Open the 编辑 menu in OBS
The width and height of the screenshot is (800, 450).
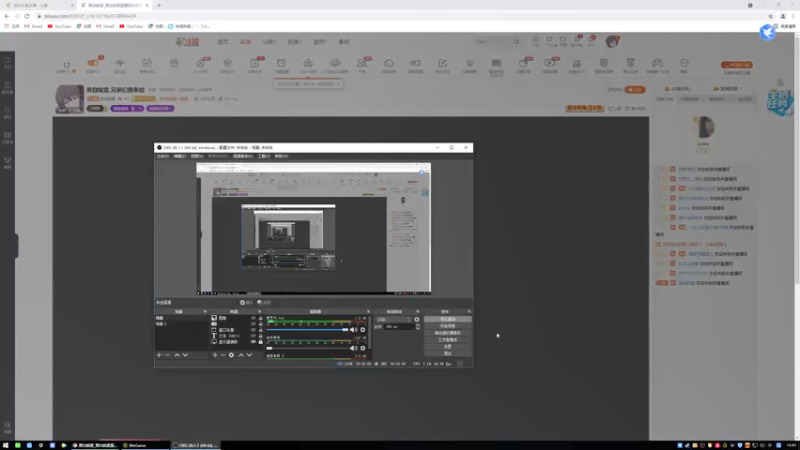180,156
